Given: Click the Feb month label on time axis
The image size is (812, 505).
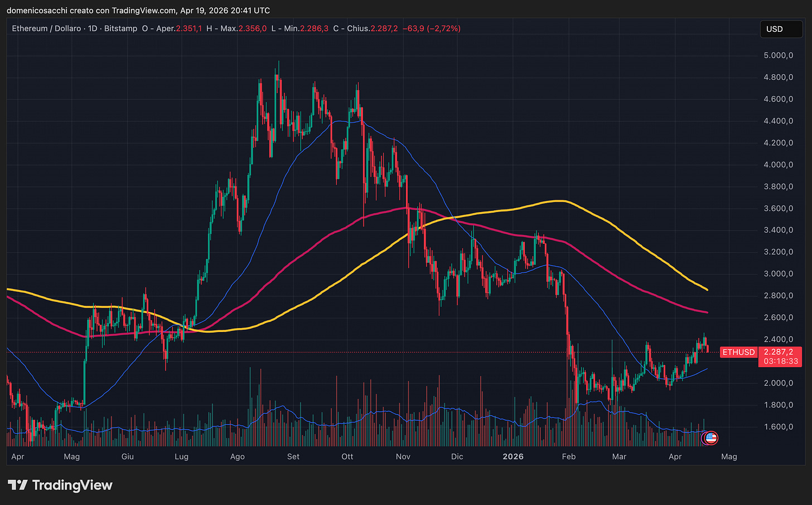Looking at the screenshot, I should pos(569,456).
